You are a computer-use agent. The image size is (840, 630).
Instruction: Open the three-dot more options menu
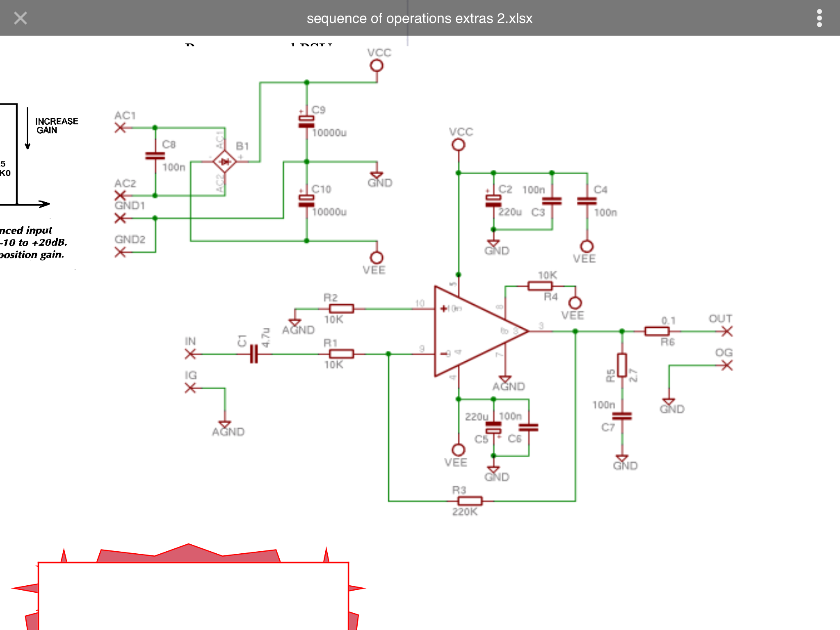coord(819,18)
